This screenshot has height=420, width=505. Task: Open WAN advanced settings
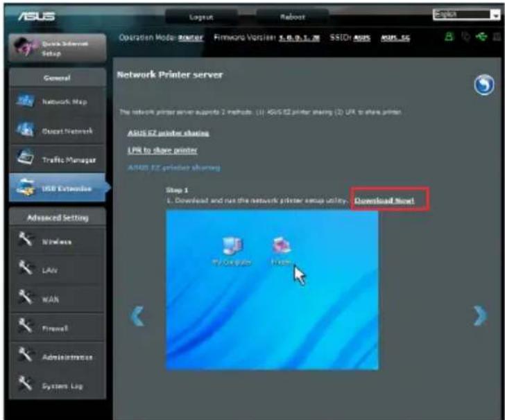58,299
